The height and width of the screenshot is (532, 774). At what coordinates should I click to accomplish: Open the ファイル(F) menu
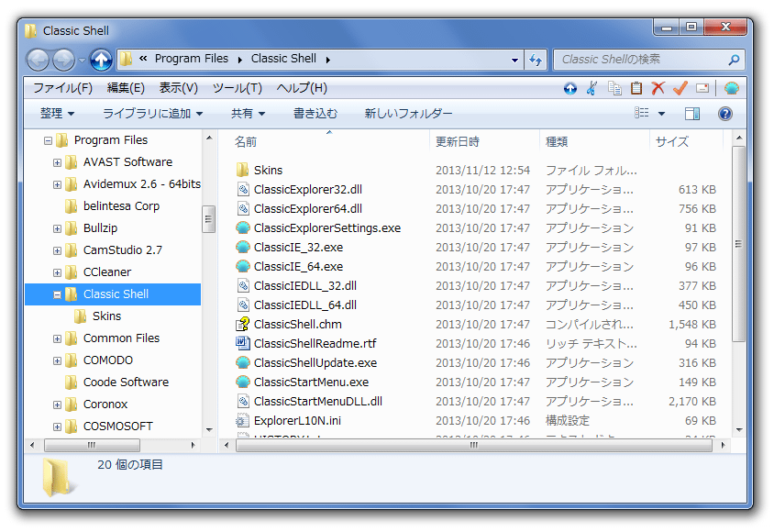(62, 88)
